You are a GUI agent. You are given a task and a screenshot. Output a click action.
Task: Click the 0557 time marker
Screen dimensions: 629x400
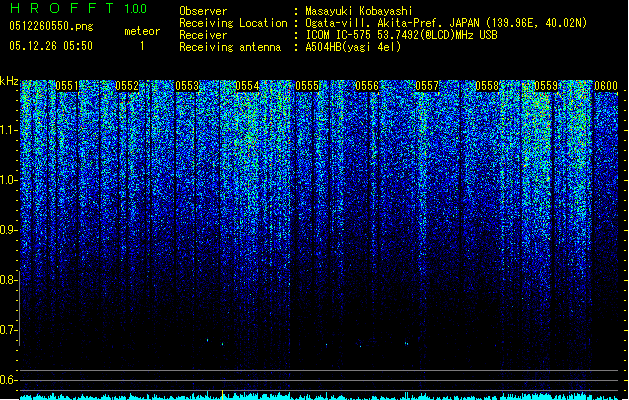click(427, 86)
